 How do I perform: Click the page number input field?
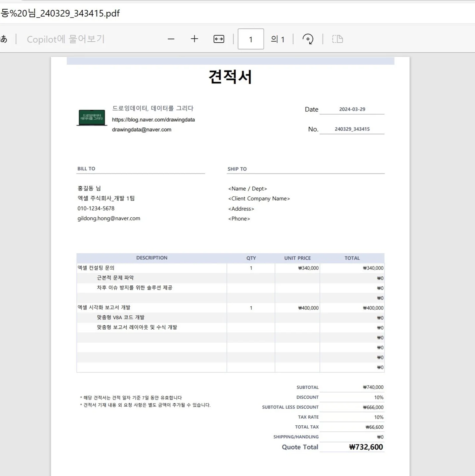tap(251, 39)
